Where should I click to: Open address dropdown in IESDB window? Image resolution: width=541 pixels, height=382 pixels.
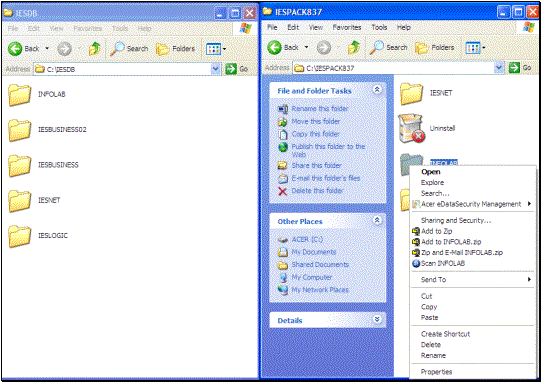[216, 69]
